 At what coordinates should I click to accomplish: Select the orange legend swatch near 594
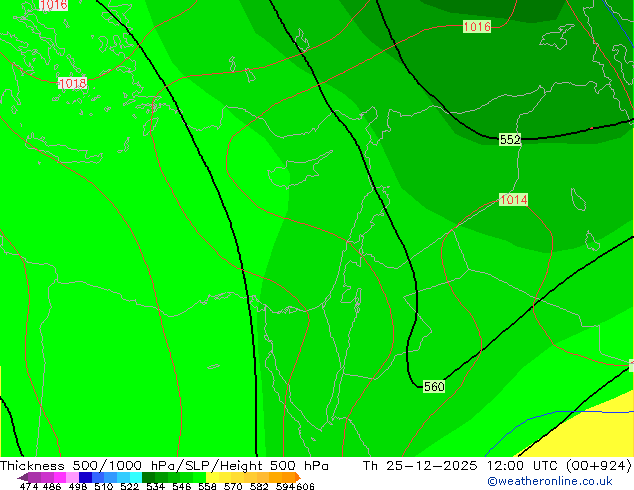[x=288, y=477]
